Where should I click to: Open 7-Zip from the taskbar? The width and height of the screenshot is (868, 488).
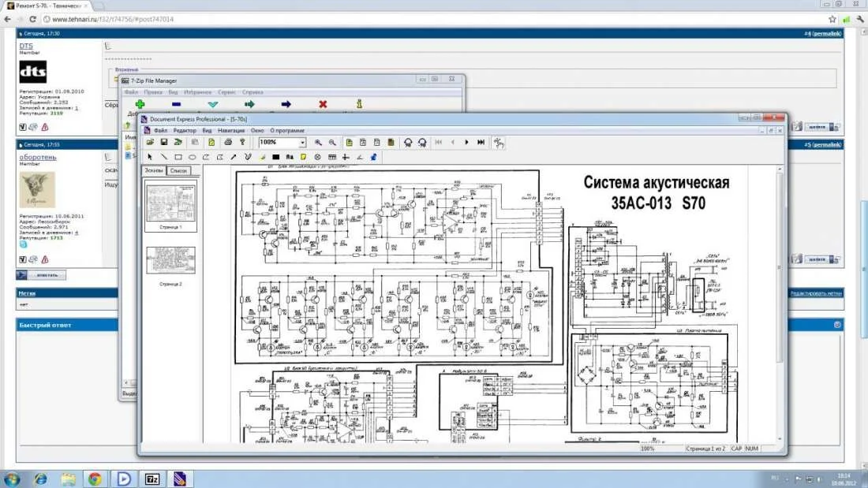point(152,479)
